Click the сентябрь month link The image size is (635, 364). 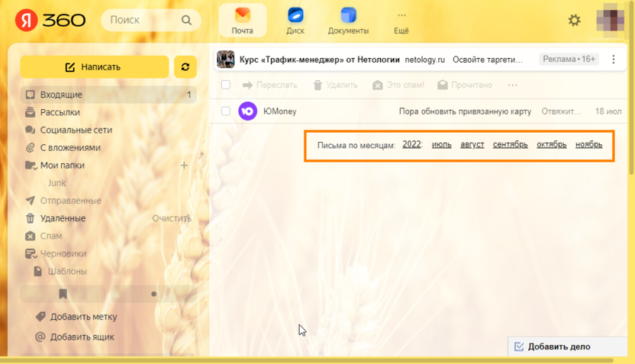click(x=510, y=144)
